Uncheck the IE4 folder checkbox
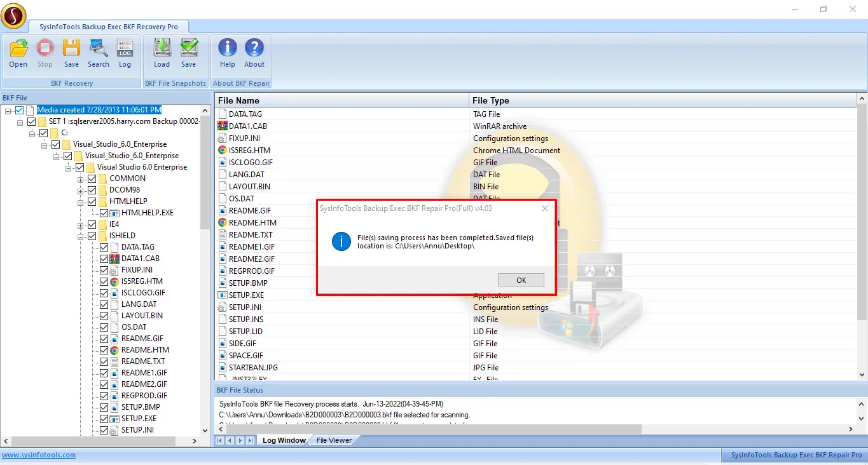This screenshot has width=868, height=465. pos(92,224)
